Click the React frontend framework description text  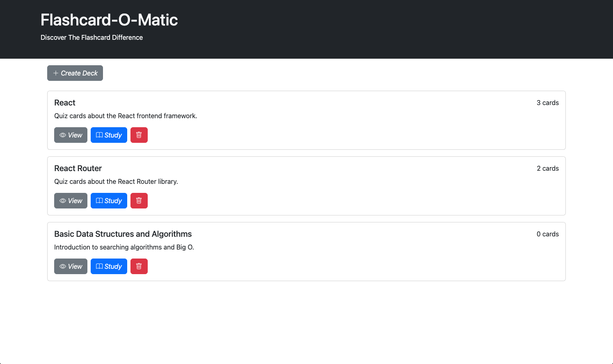click(x=126, y=116)
